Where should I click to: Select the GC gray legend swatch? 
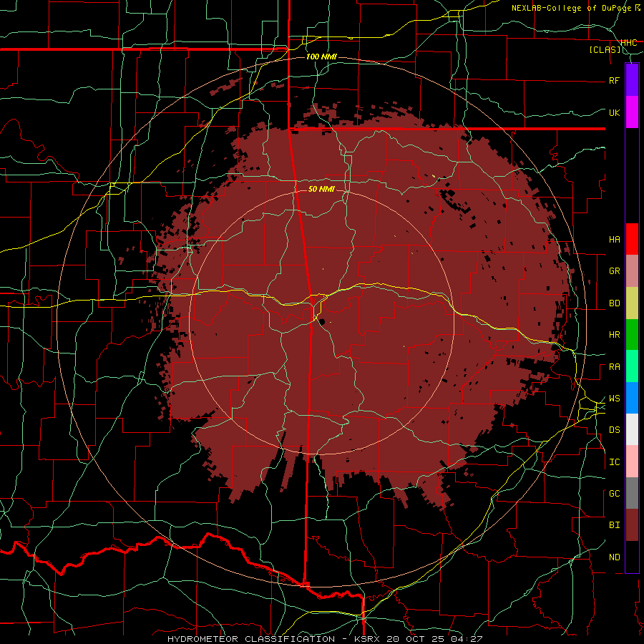coord(632,493)
